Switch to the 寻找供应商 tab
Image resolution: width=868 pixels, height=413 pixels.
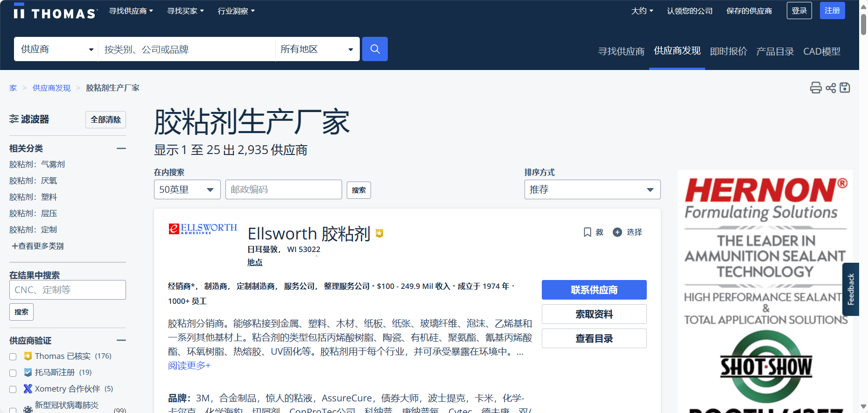click(621, 51)
